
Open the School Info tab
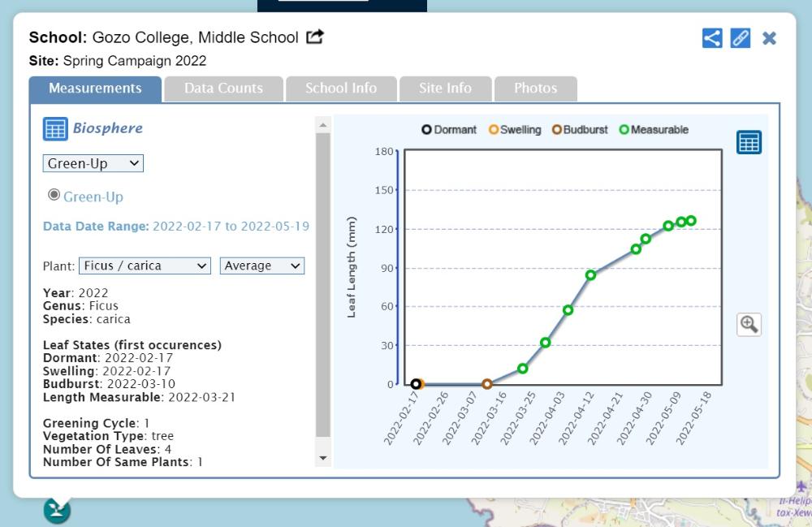tap(341, 89)
